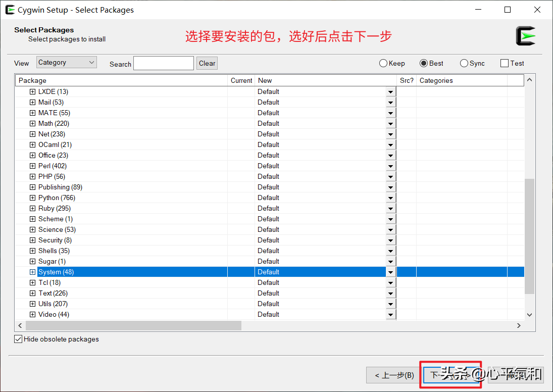Expand the Video package category
Image resolution: width=553 pixels, height=392 pixels.
point(32,314)
